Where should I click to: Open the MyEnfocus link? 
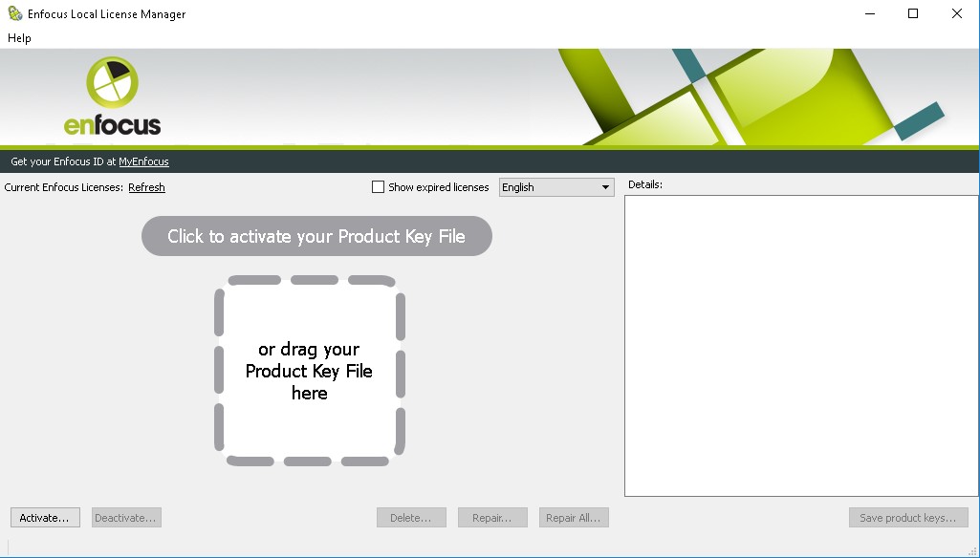pos(142,161)
